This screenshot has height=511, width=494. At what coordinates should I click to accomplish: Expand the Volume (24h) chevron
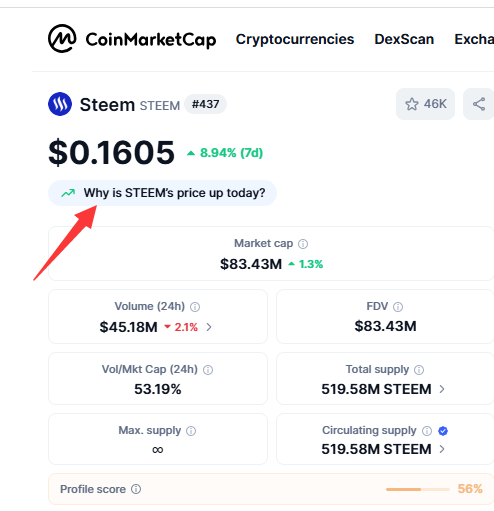click(209, 327)
